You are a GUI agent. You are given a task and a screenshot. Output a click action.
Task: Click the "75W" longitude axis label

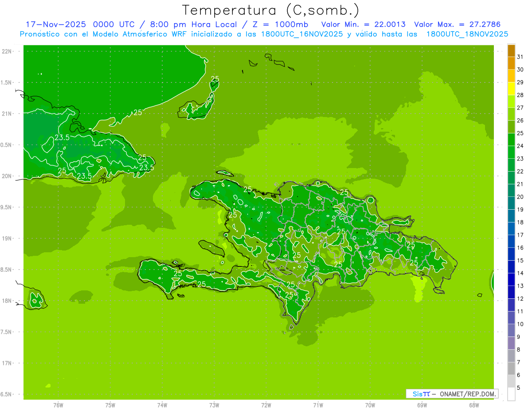pyautogui.click(x=110, y=405)
